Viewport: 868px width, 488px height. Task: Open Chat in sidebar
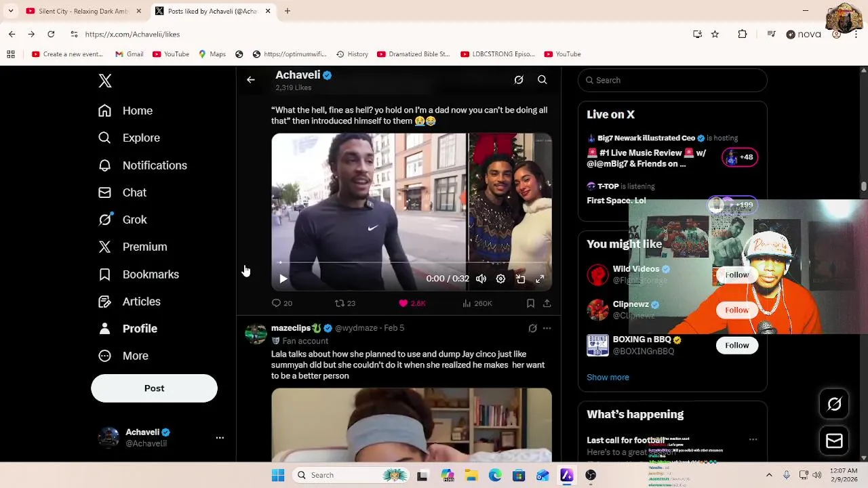[122, 192]
